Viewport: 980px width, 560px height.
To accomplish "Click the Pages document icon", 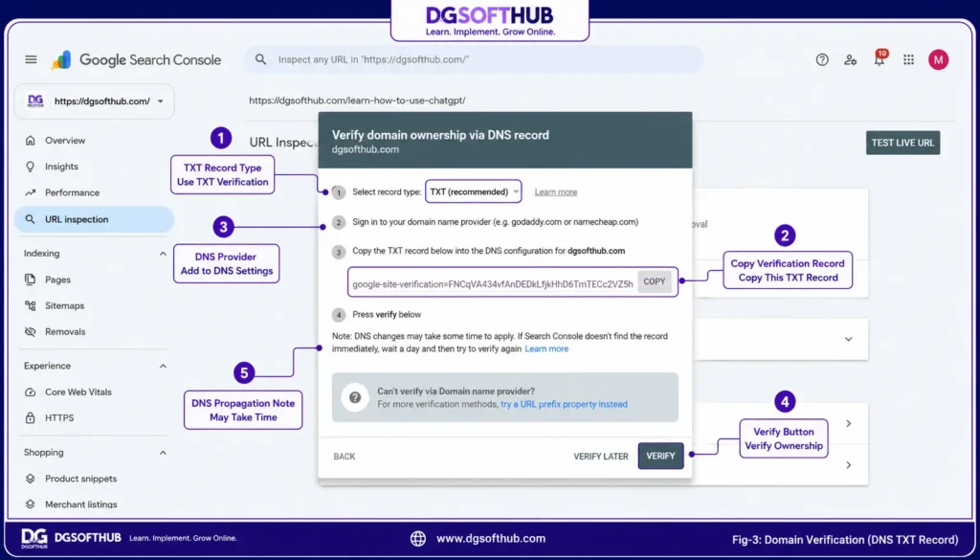I will pyautogui.click(x=30, y=280).
